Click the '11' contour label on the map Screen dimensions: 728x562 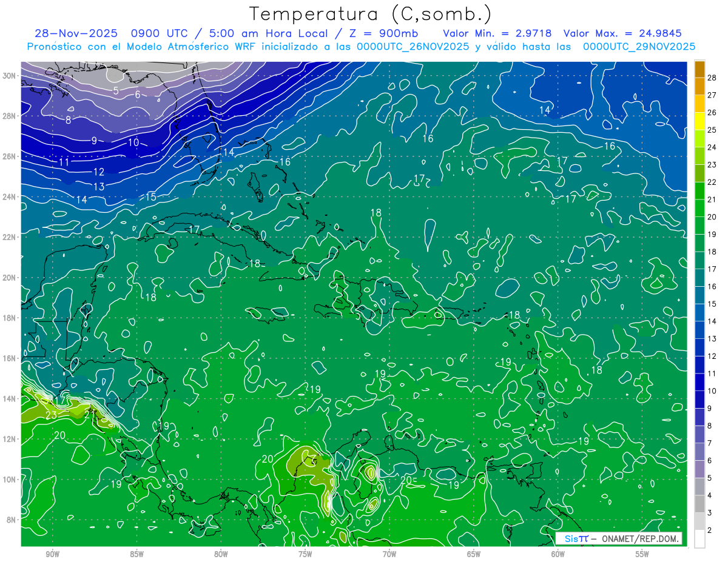click(64, 162)
